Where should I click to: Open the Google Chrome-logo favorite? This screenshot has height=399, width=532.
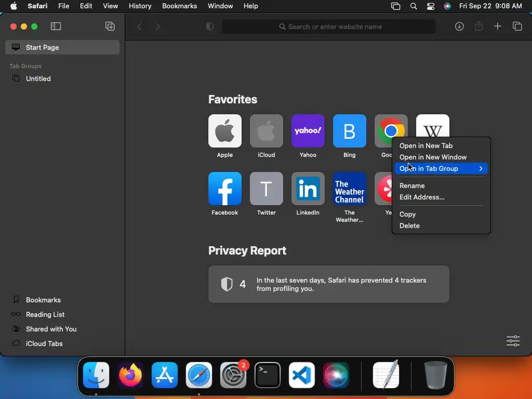pyautogui.click(x=391, y=126)
